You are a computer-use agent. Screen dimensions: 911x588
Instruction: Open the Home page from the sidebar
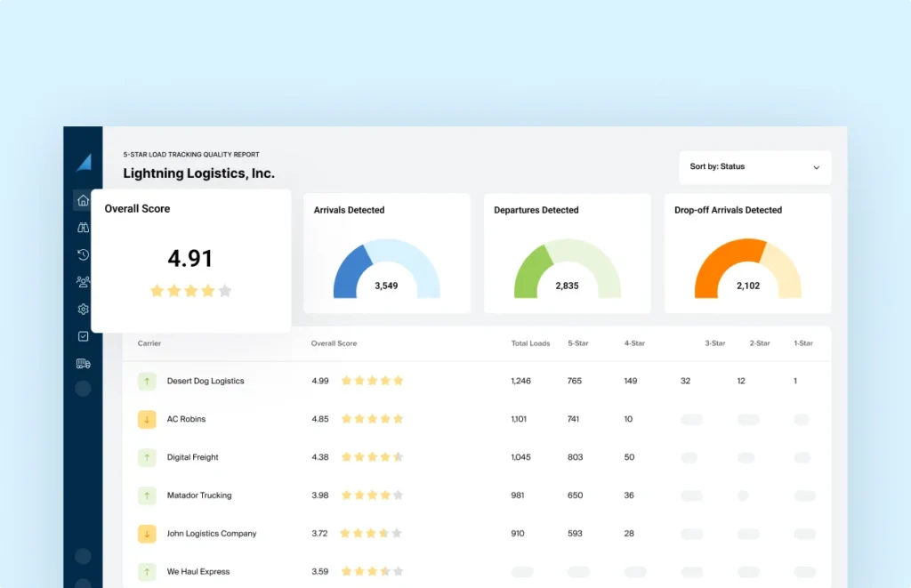click(83, 200)
